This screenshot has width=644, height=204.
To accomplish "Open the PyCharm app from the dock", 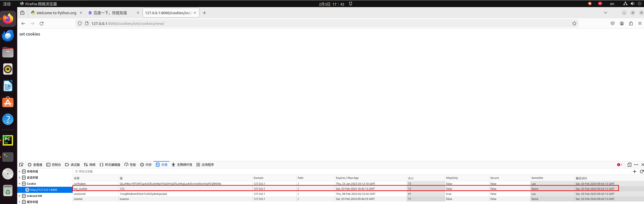I will [8, 140].
